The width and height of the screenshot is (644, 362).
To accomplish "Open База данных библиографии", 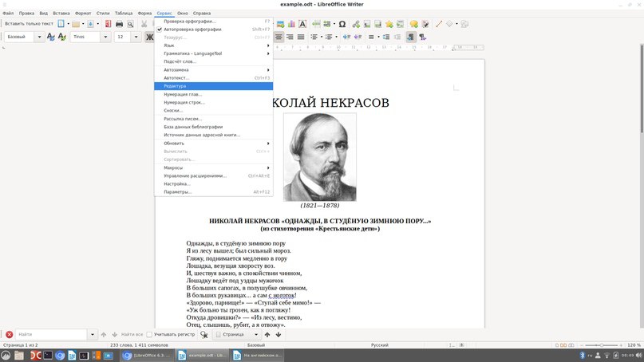I will pos(214,127).
